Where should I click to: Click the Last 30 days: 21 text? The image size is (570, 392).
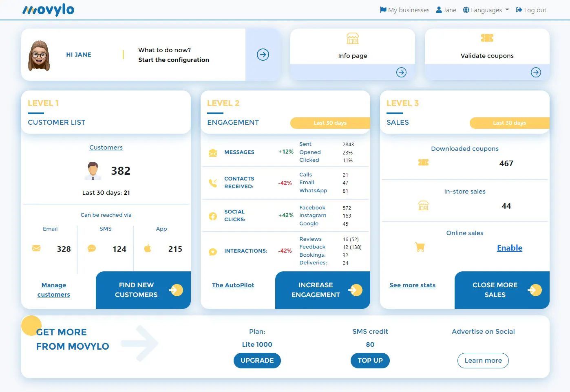[106, 193]
